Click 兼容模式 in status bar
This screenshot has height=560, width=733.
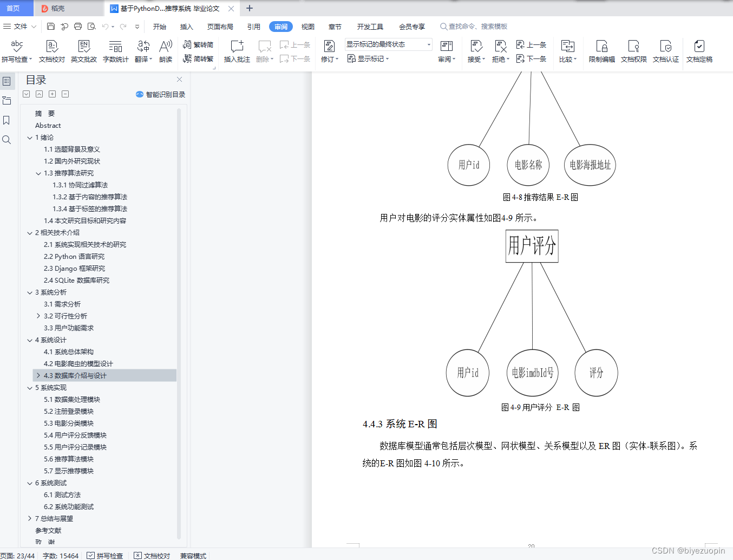coord(193,556)
